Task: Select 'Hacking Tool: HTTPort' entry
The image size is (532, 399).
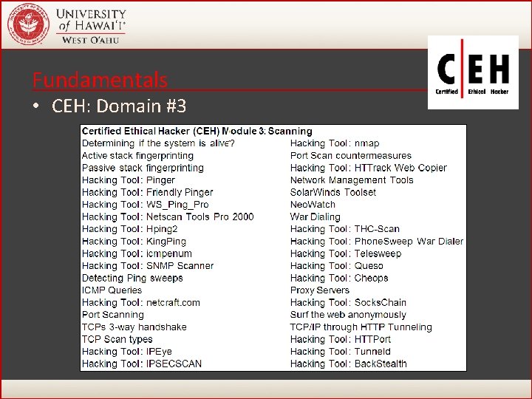Action: [341, 339]
